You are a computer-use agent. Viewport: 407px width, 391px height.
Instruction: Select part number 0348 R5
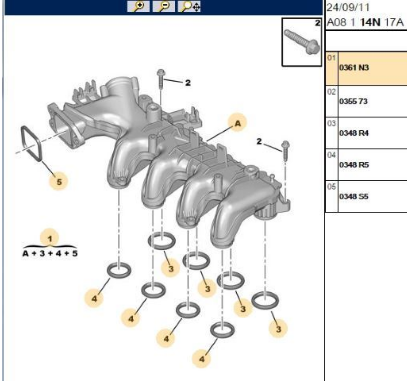(x=354, y=165)
